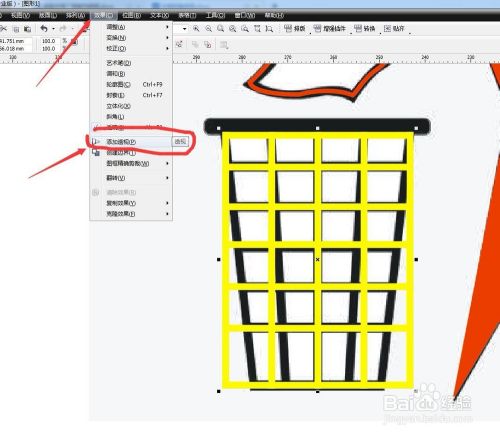
Task: Click the dimmed Redo arrow icon
Action: 63,29
